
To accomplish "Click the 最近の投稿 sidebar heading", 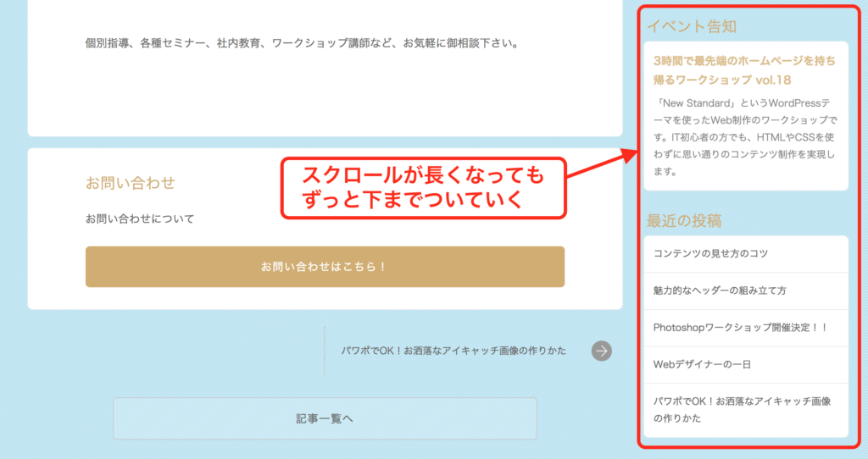I will tap(683, 221).
